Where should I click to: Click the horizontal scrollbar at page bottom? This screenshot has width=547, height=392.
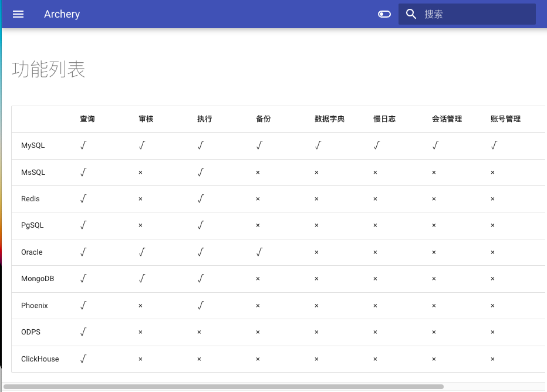(223, 386)
